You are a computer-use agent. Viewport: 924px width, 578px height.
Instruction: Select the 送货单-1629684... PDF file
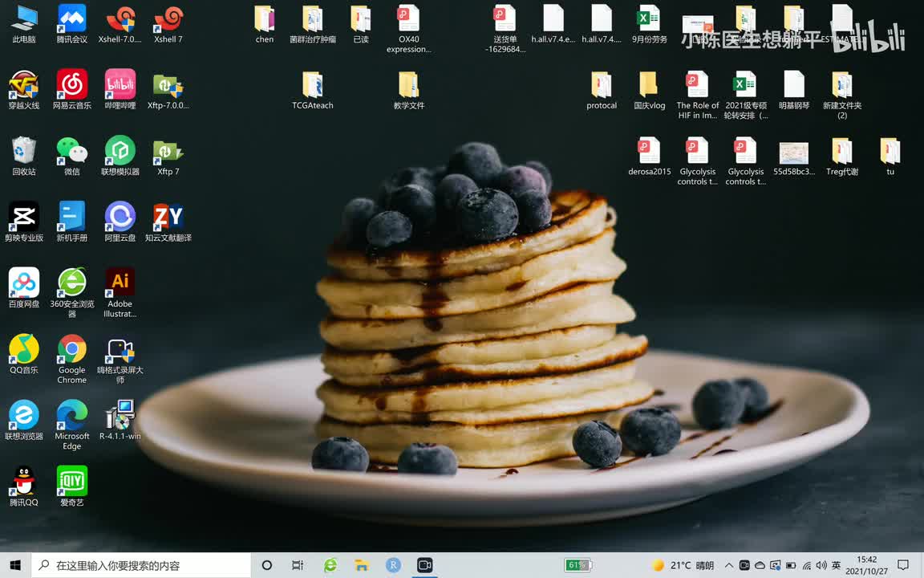point(505,29)
